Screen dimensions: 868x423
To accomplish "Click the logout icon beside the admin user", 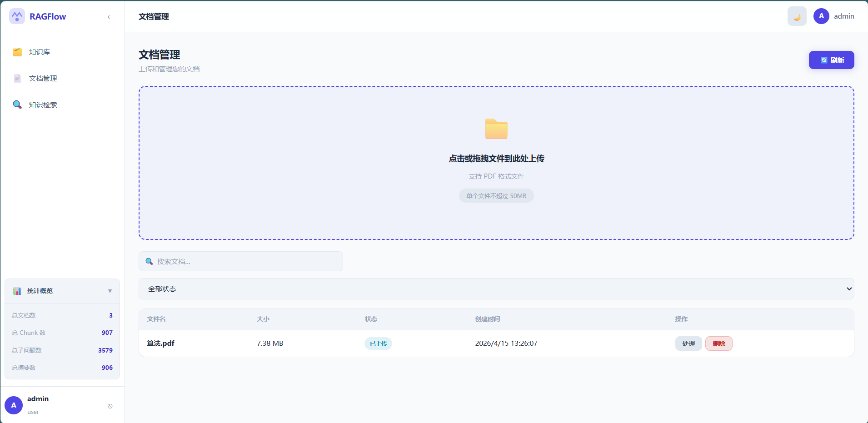I will [x=110, y=406].
